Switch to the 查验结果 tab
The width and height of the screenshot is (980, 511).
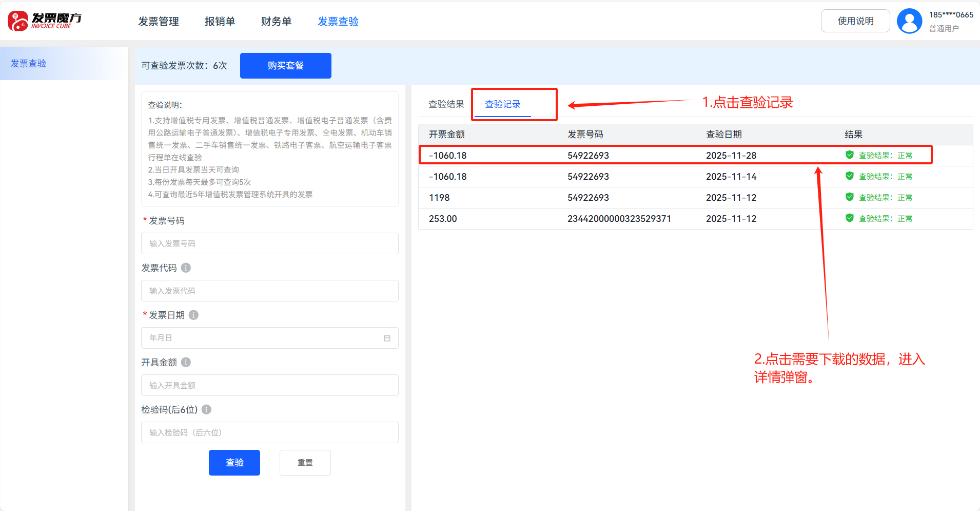coord(446,104)
